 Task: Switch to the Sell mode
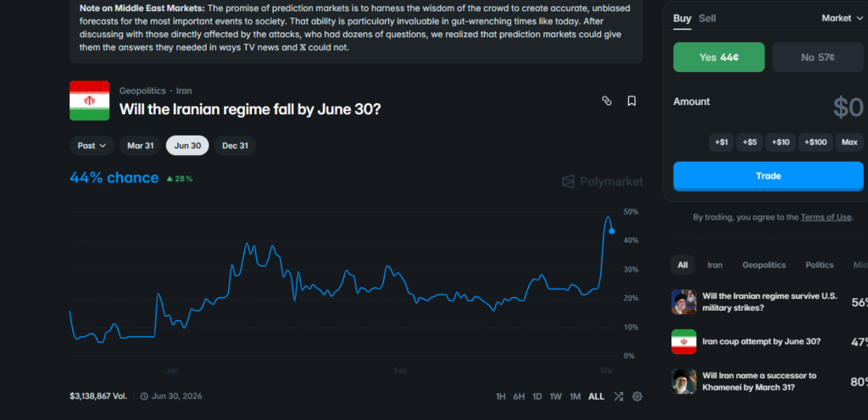click(707, 18)
